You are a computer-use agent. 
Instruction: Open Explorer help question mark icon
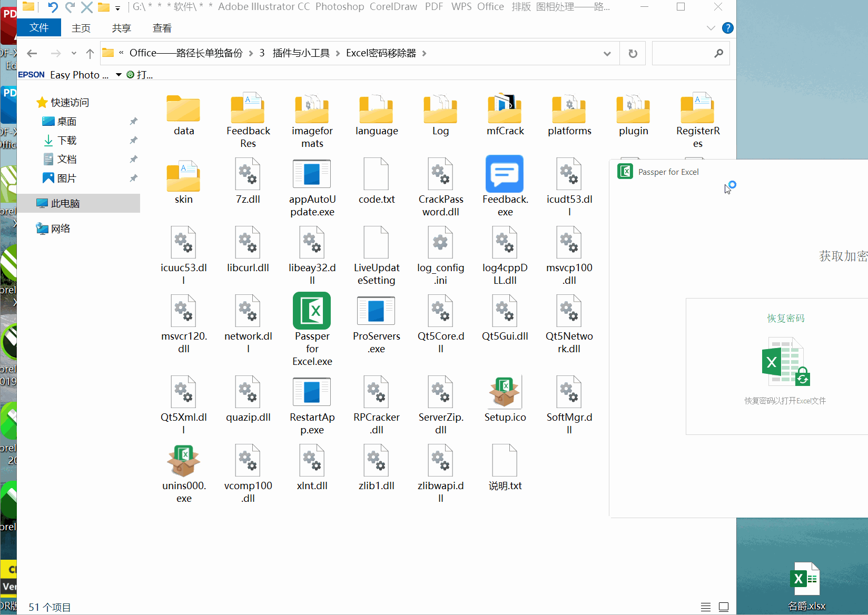[x=727, y=28]
